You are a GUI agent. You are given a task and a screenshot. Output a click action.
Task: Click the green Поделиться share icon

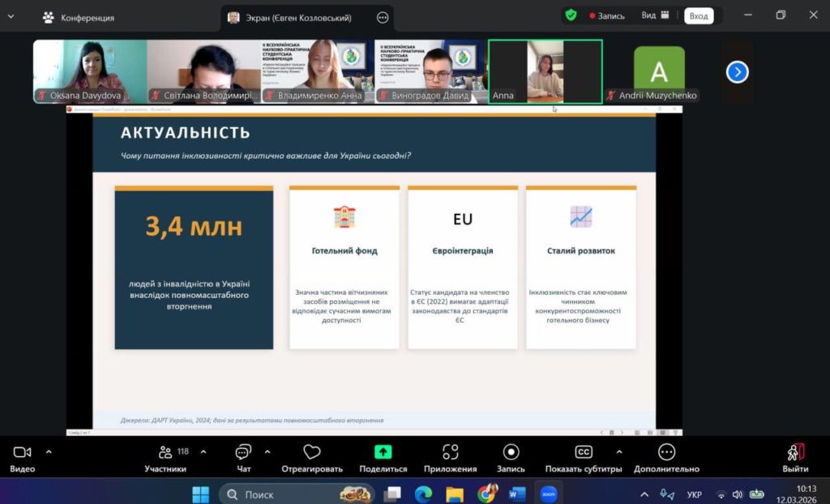[x=383, y=452]
